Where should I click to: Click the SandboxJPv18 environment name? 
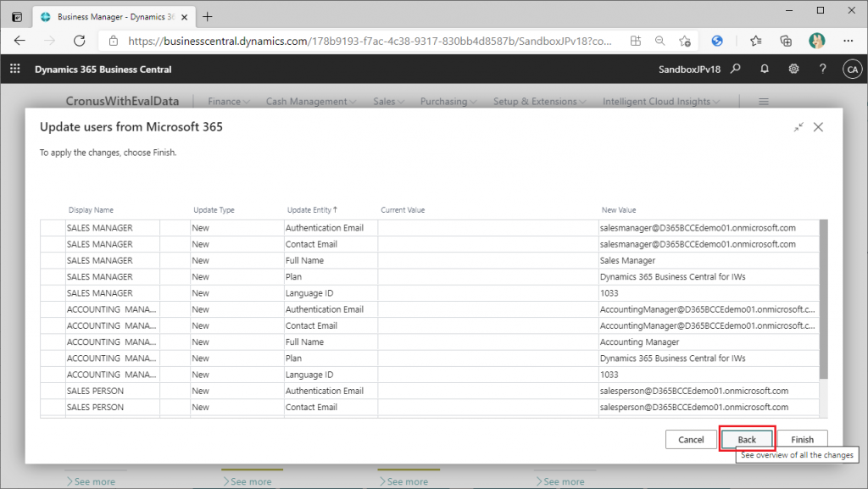tap(689, 69)
